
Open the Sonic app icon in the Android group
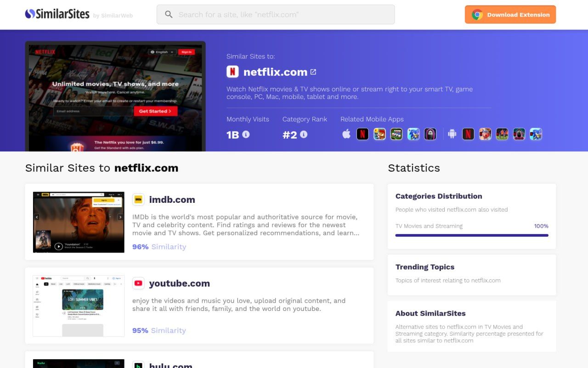[536, 134]
